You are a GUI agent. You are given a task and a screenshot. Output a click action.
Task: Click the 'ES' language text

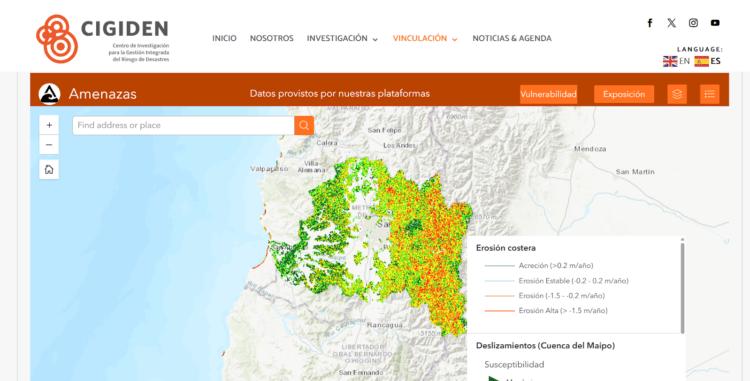(x=716, y=61)
